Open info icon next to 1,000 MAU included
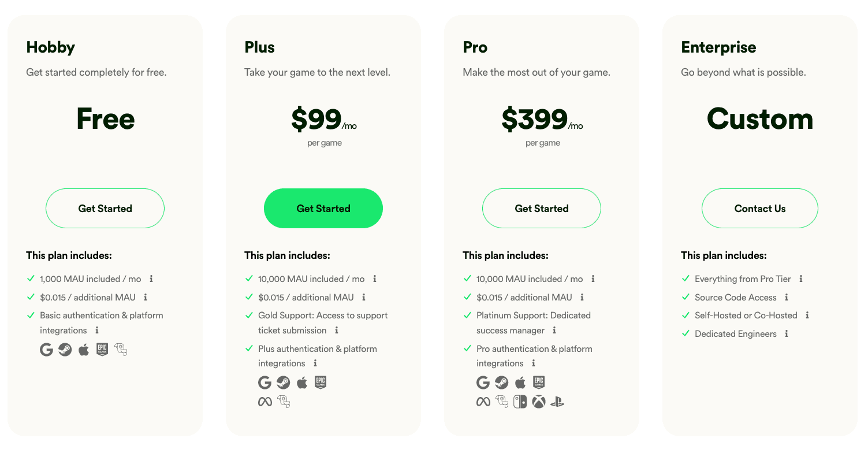868x449 pixels. 151,279
